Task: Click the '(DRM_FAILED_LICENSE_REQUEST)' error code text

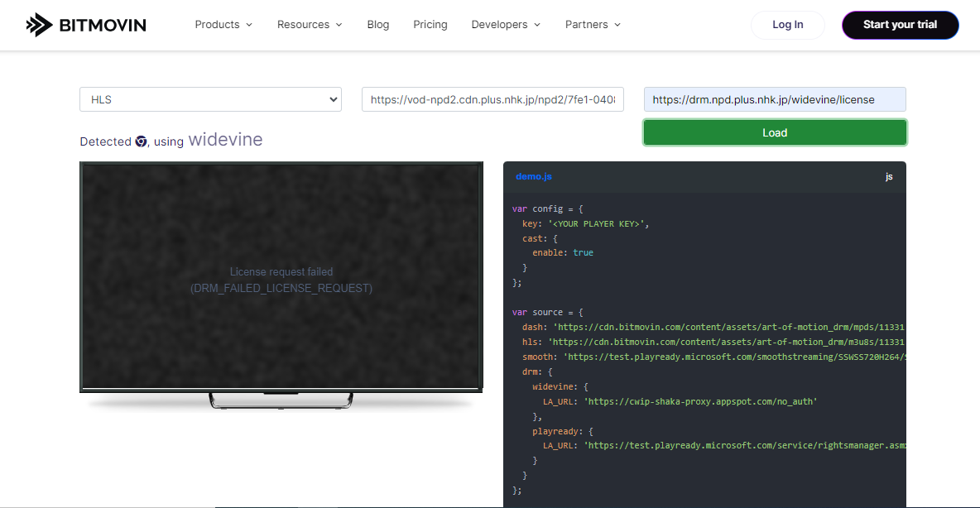Action: (x=281, y=288)
